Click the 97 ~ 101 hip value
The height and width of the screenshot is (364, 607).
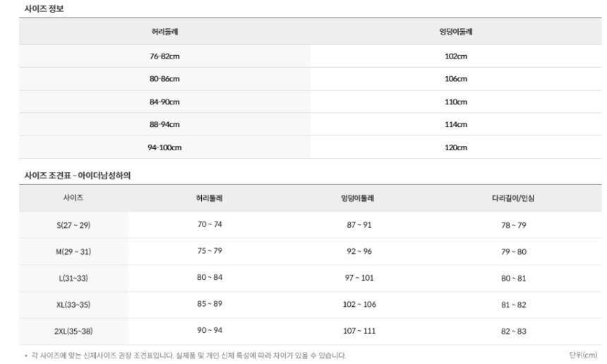[x=359, y=278]
